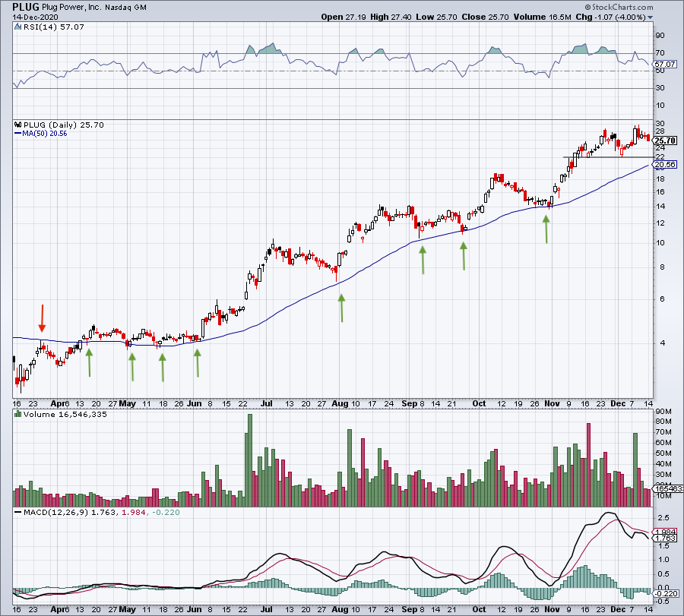Click the 2.5 label on the MACD axis
The width and height of the screenshot is (684, 616).
pyautogui.click(x=663, y=517)
